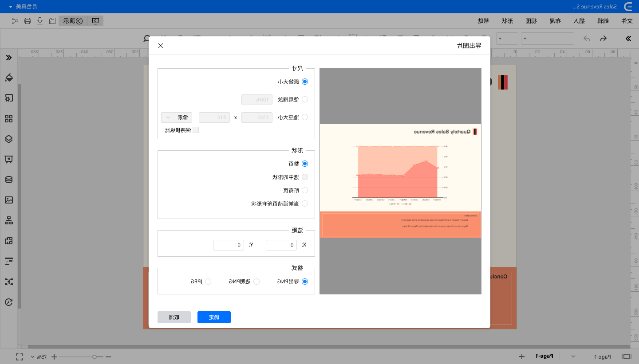This screenshot has width=639, height=364.
Task: Select the 原始大小 radio button
Action: [305, 82]
